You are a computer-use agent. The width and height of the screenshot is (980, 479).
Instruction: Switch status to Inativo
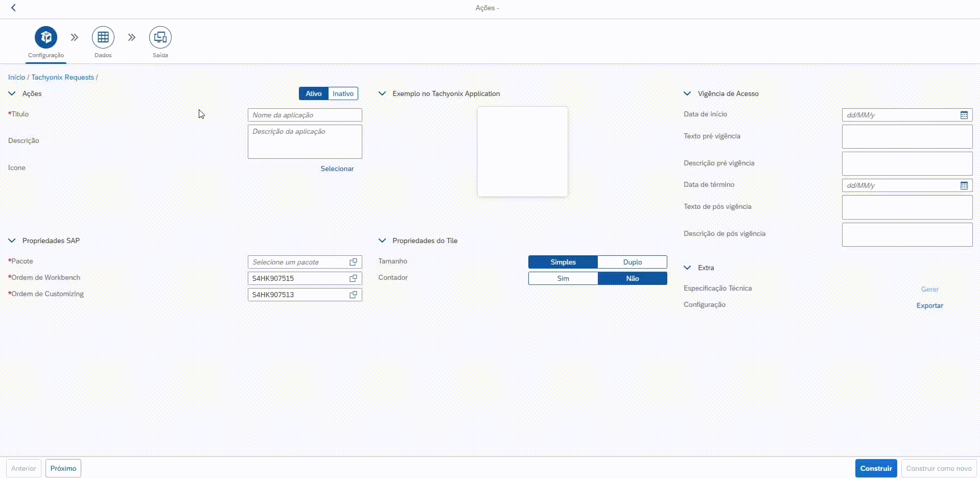pyautogui.click(x=343, y=93)
